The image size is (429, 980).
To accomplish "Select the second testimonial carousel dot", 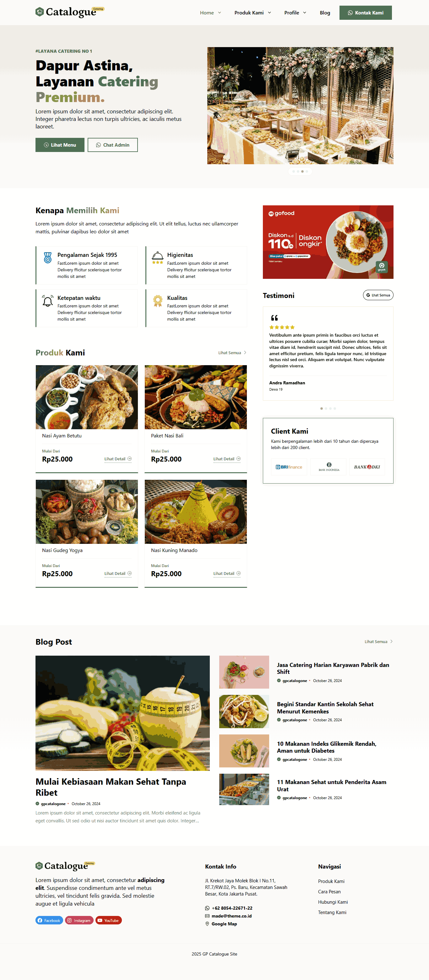I will click(x=326, y=408).
